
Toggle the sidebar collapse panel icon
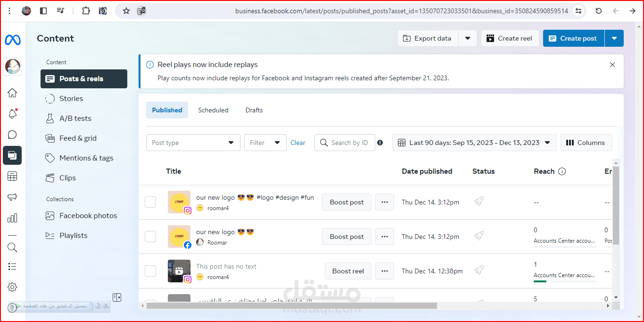tap(117, 297)
